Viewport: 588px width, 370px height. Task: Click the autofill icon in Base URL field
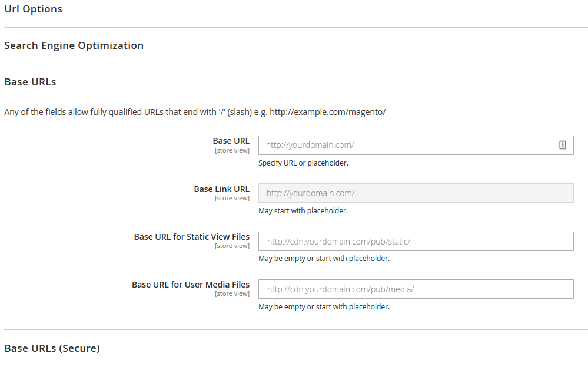562,145
